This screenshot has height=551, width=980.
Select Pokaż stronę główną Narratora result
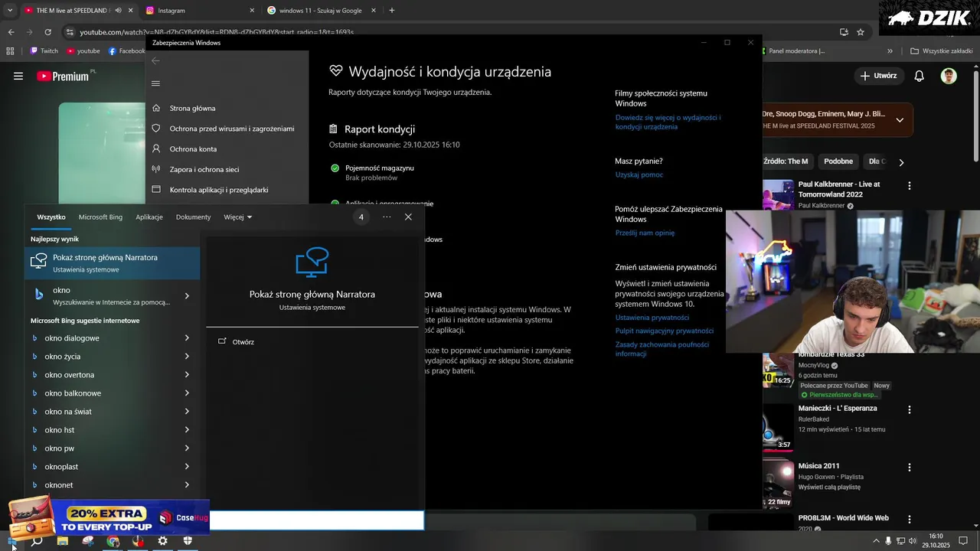click(112, 262)
